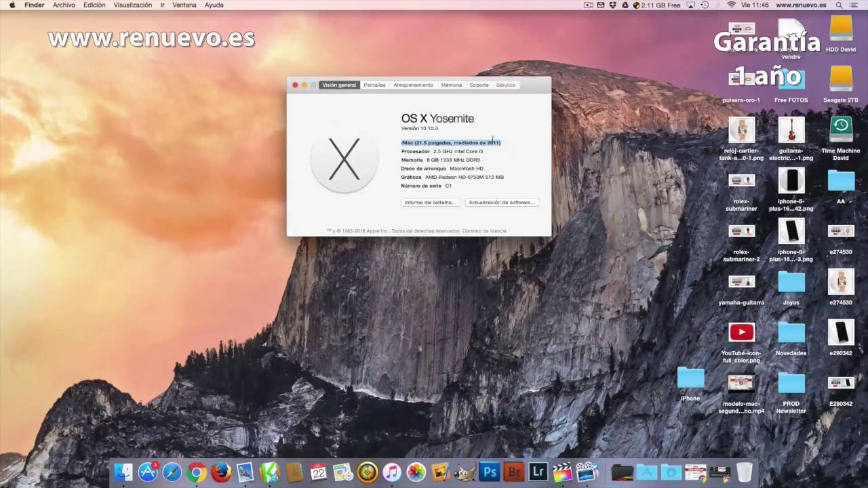868x488 pixels.
Task: Select YouTube-icon-full_color.png file
Action: [x=741, y=342]
